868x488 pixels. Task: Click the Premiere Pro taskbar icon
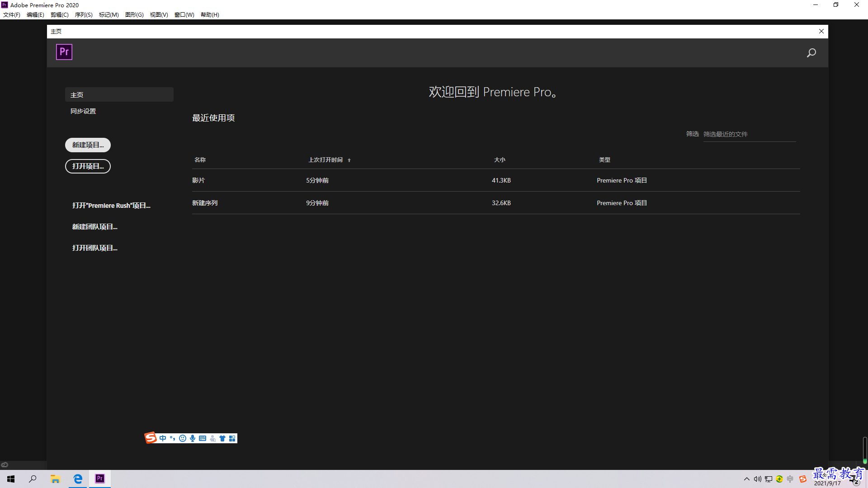coord(100,479)
